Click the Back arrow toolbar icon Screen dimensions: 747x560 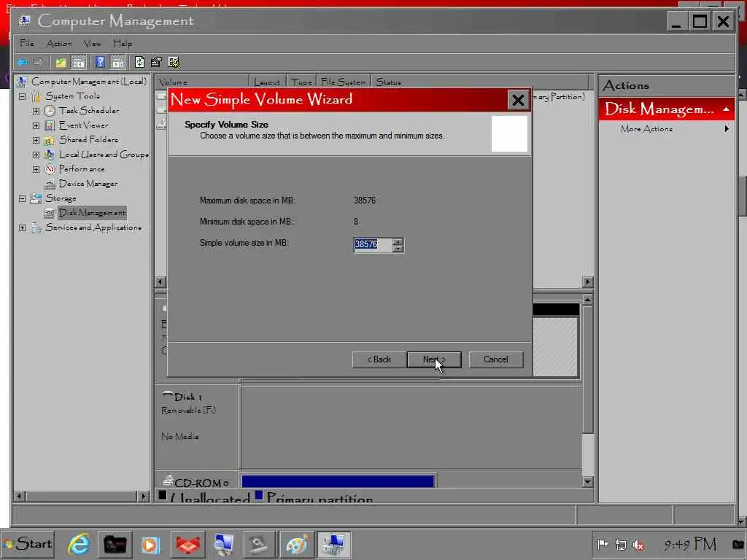pyautogui.click(x=23, y=63)
